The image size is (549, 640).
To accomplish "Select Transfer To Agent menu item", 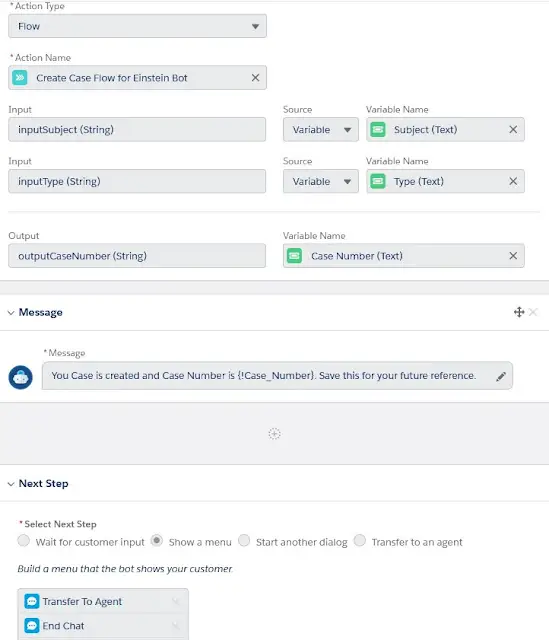I will (x=103, y=601).
